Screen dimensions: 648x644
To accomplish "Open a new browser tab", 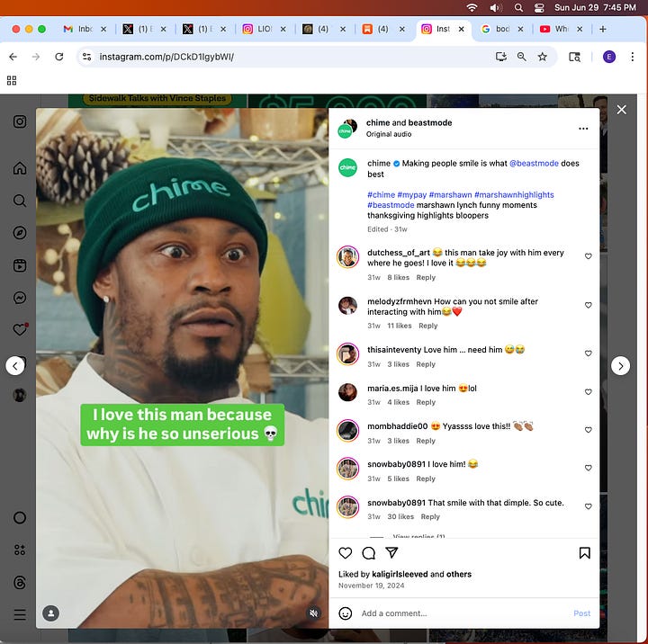I will (x=602, y=29).
